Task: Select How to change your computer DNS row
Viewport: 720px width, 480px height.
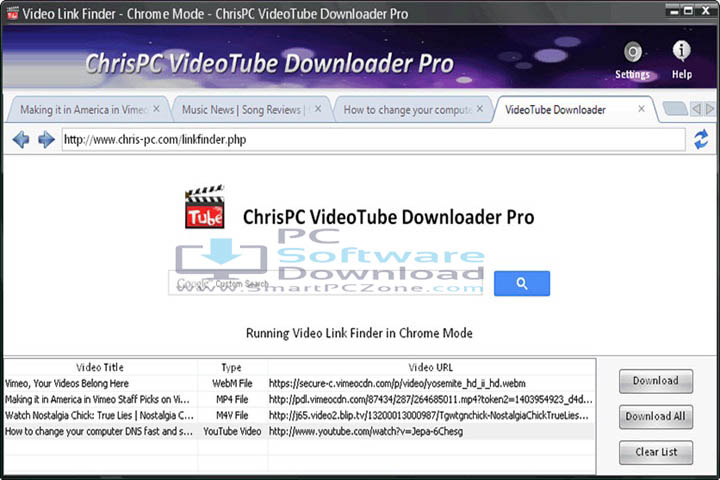Action: 298,432
